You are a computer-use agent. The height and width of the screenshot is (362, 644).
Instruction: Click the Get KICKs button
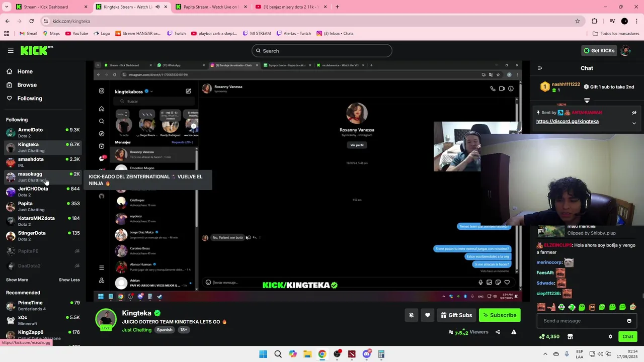click(x=599, y=51)
